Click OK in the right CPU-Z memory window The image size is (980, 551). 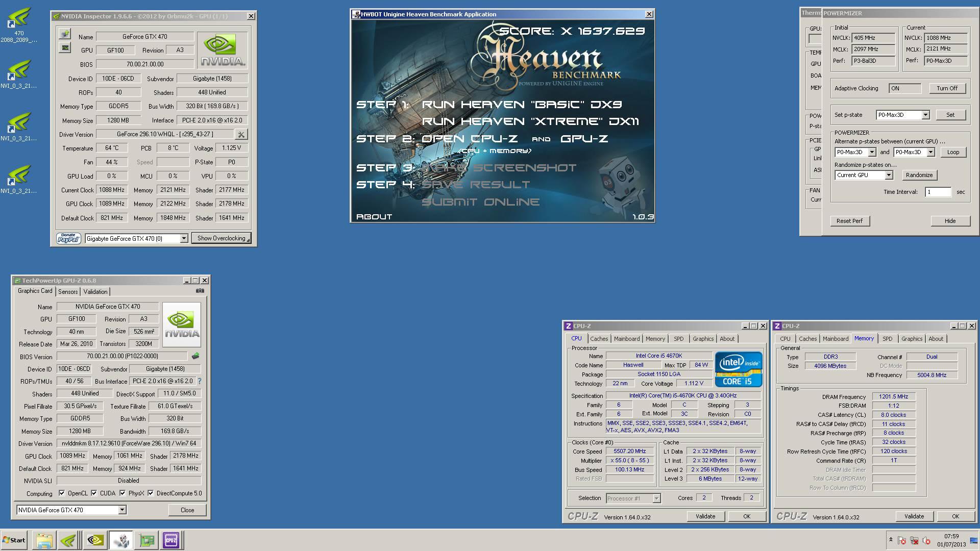click(955, 516)
